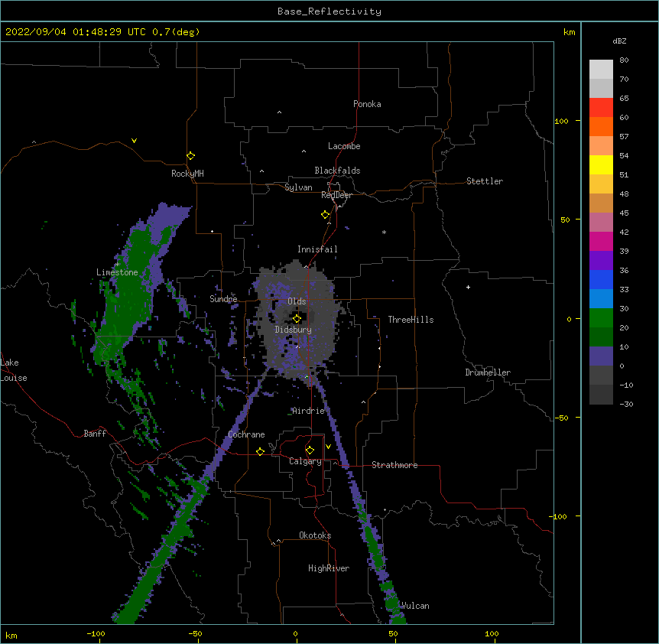The width and height of the screenshot is (659, 644).
Task: Click the Banff town label
Action: (95, 434)
